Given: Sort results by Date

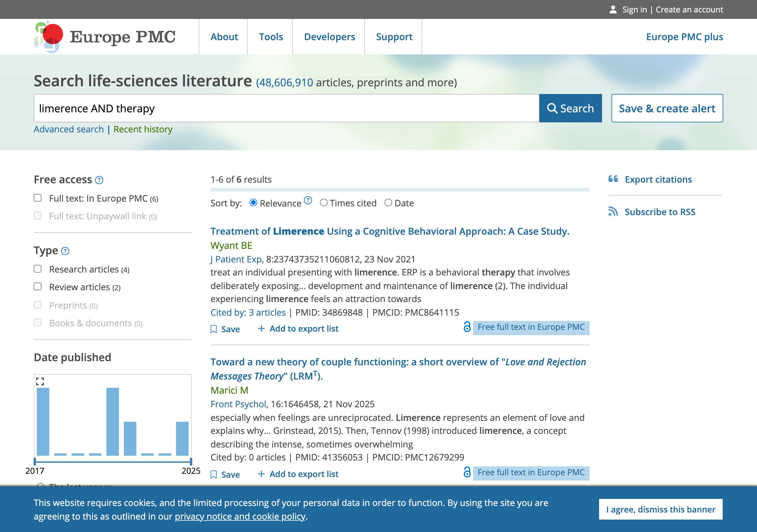Looking at the screenshot, I should [388, 203].
